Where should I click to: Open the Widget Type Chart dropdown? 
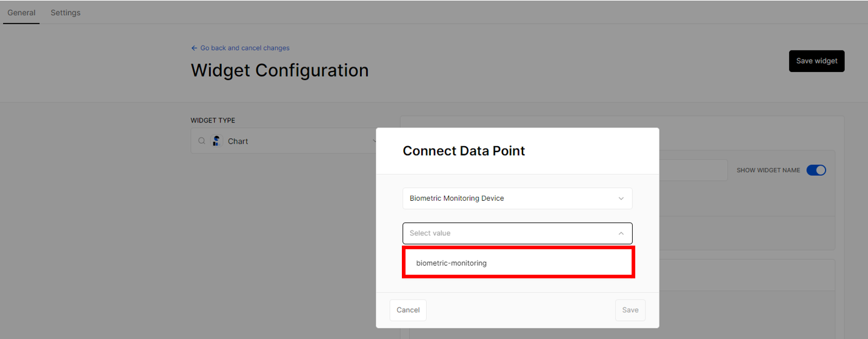coord(285,141)
